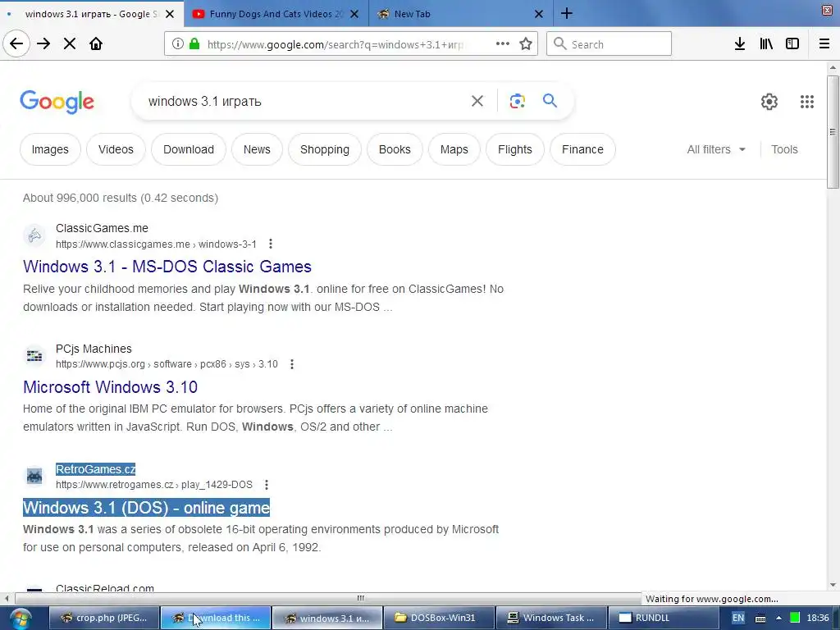Image resolution: width=840 pixels, height=630 pixels.
Task: Close the New Tab tab
Action: pyautogui.click(x=539, y=14)
